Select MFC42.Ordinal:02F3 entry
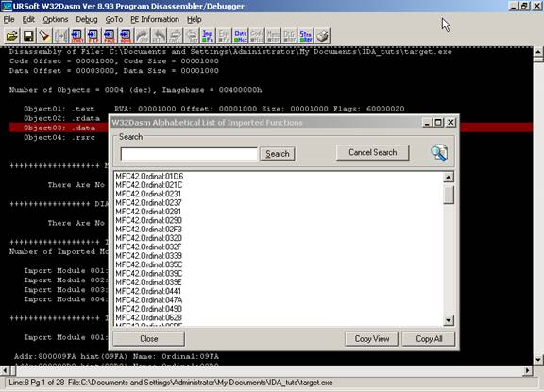The height and width of the screenshot is (392, 544). [148, 230]
